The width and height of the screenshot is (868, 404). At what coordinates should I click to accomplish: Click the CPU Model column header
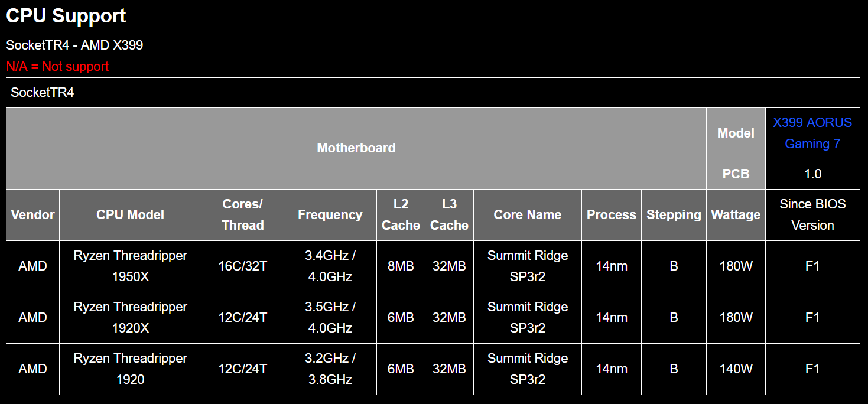130,215
